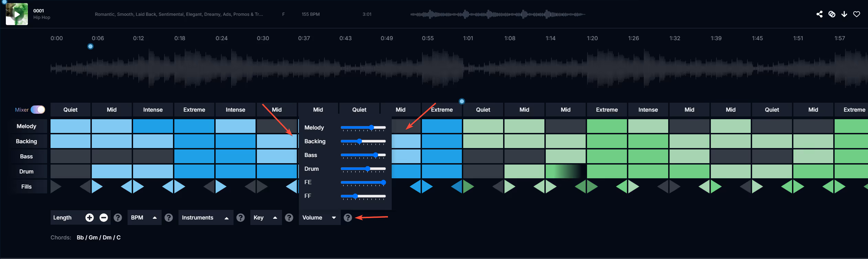Click the 155 BPM value
This screenshot has height=259, width=868.
click(x=311, y=14)
